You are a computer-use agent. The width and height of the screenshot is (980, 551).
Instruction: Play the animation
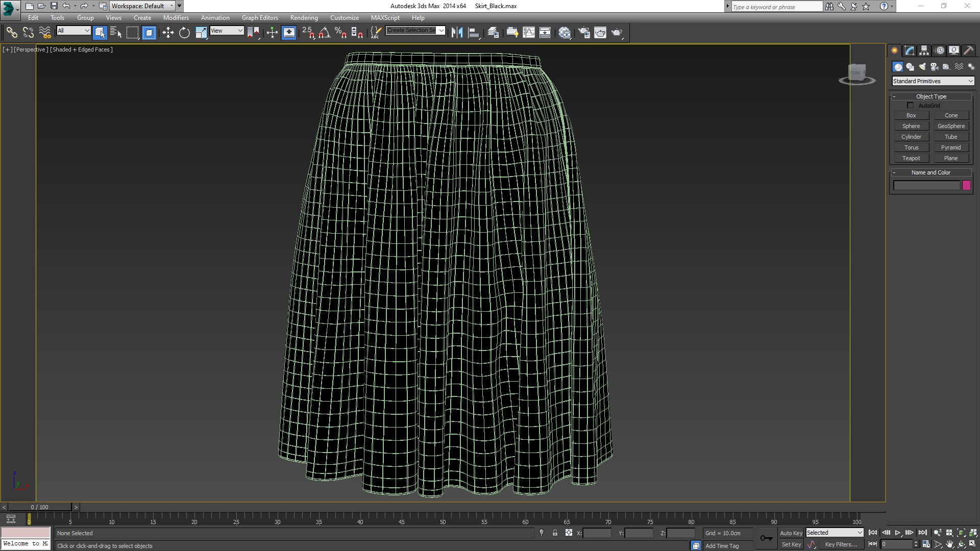[898, 533]
